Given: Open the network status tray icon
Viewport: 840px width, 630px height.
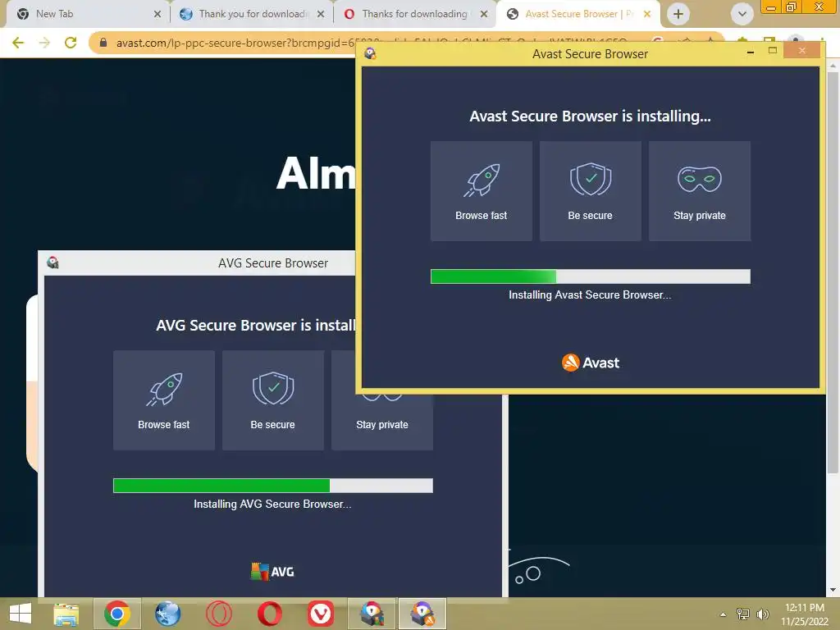Looking at the screenshot, I should click(743, 614).
